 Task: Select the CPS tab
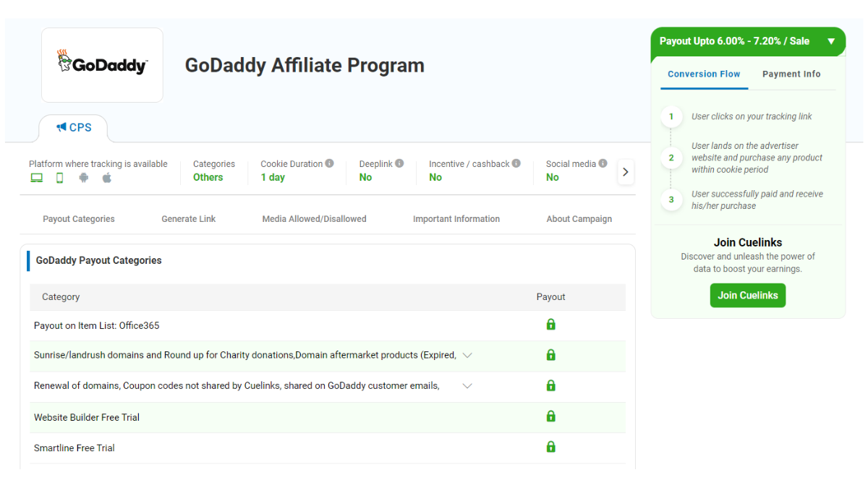pyautogui.click(x=73, y=127)
